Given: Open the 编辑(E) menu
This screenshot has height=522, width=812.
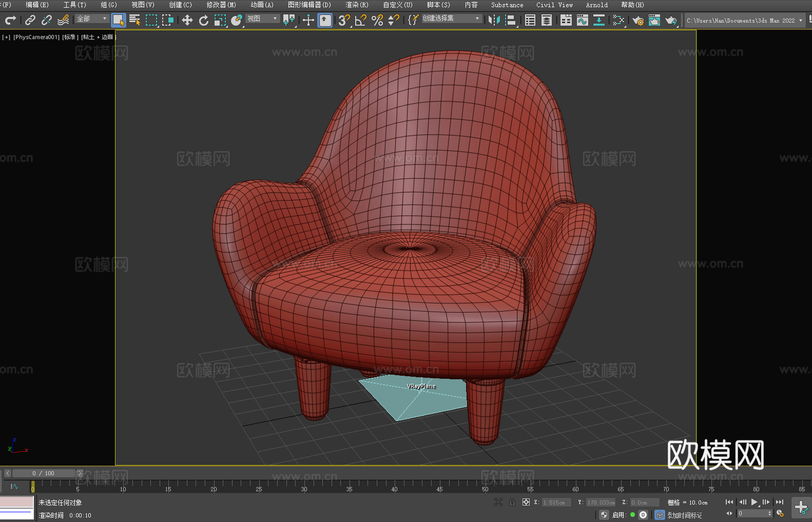Looking at the screenshot, I should point(37,5).
